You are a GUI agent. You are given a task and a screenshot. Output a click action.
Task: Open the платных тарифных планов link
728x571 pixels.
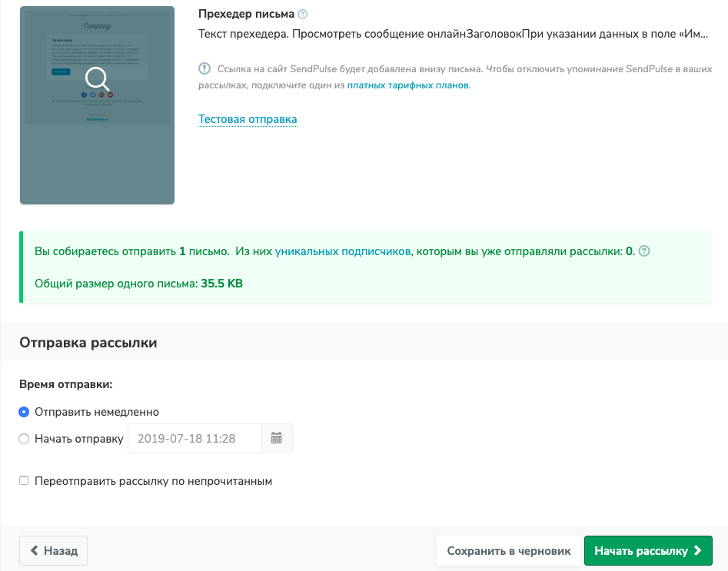pyautogui.click(x=407, y=85)
